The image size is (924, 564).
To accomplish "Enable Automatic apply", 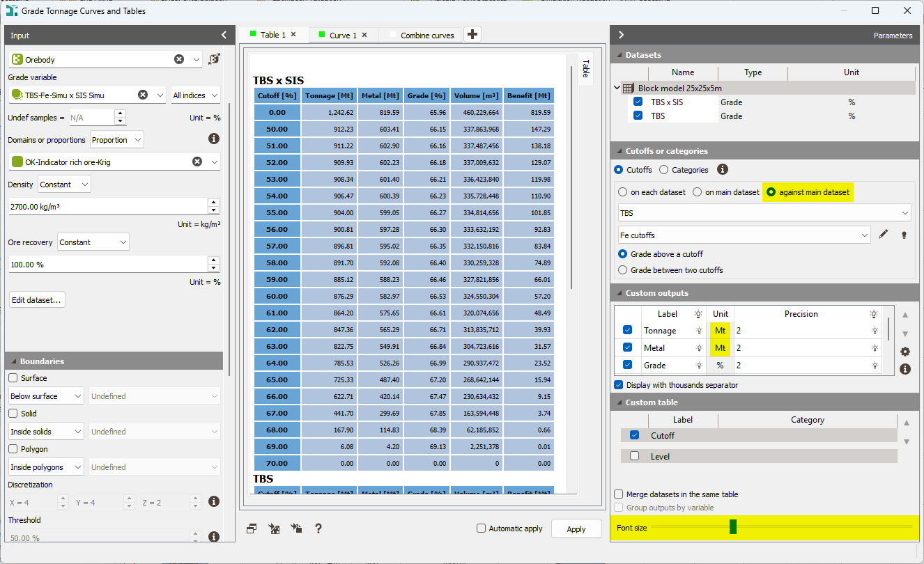I will (480, 528).
